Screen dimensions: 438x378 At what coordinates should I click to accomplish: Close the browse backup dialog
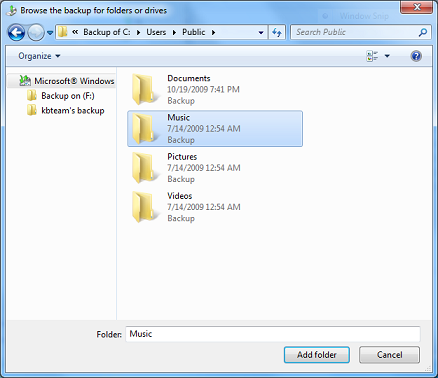click(417, 7)
